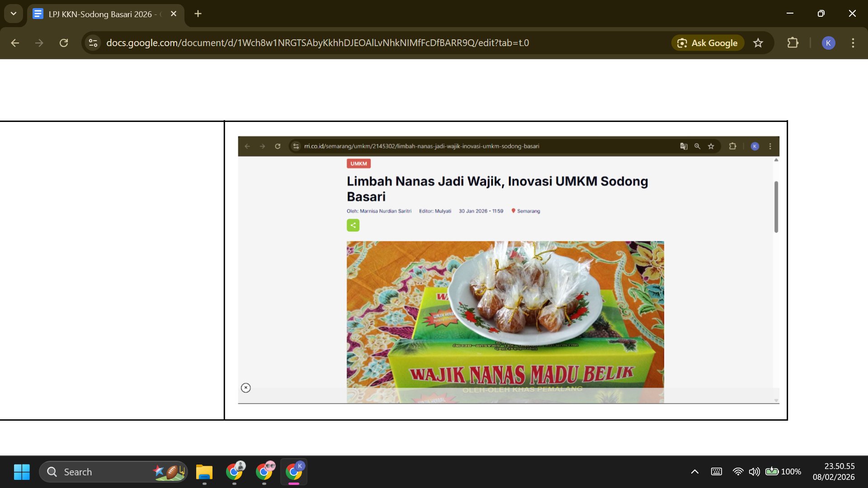Open the Extensions puzzle icon in Chrome toolbar
Viewport: 868px width, 488px height.
pyautogui.click(x=793, y=43)
